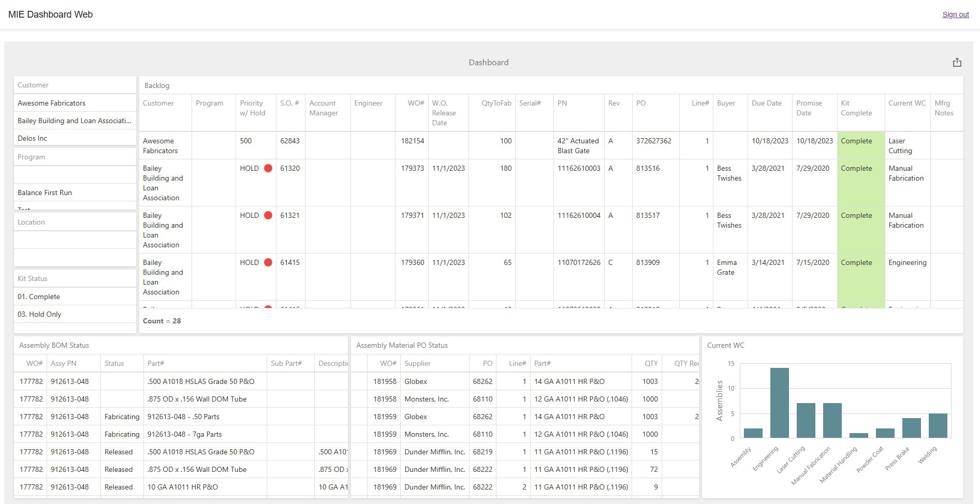The width and height of the screenshot is (980, 504).
Task: Click the red HOLD indicator on order 61321
Action: (268, 215)
